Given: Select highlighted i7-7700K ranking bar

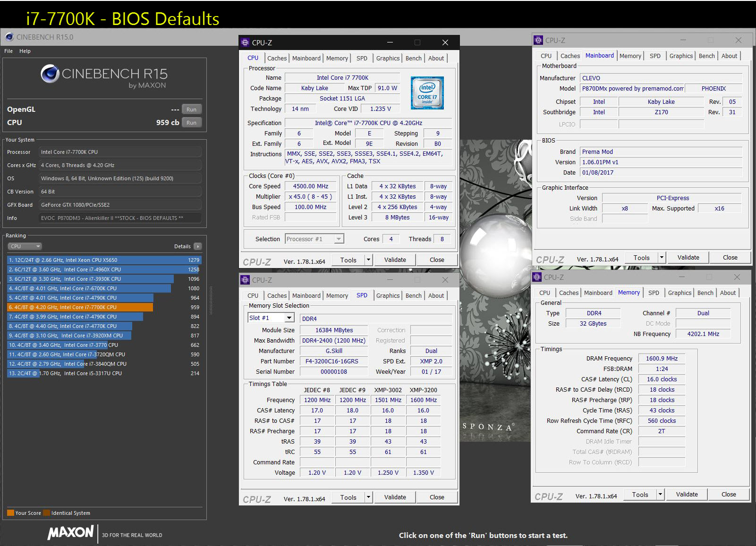Looking at the screenshot, I should 80,307.
